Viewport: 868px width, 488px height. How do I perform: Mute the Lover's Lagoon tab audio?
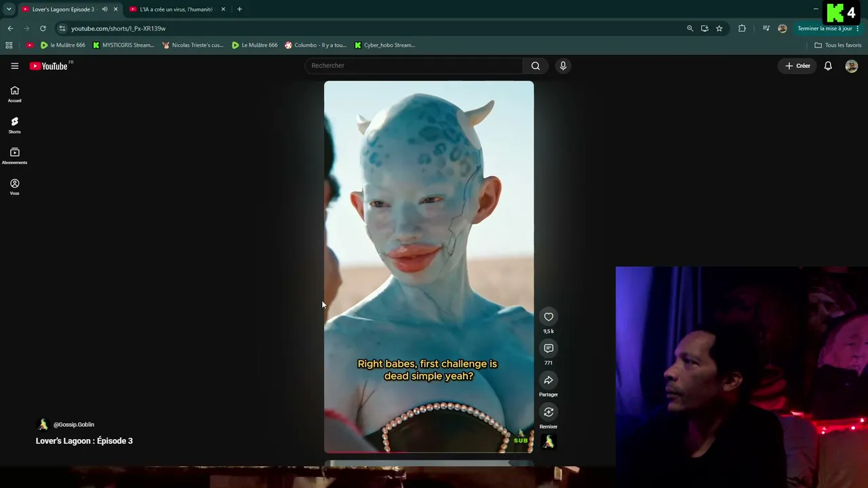pos(104,9)
